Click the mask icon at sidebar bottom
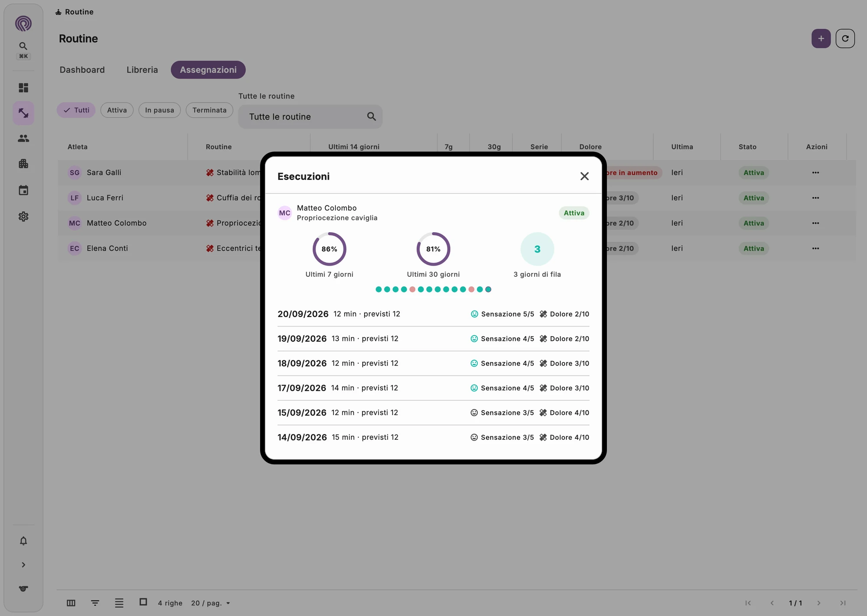The image size is (867, 616). point(23,589)
